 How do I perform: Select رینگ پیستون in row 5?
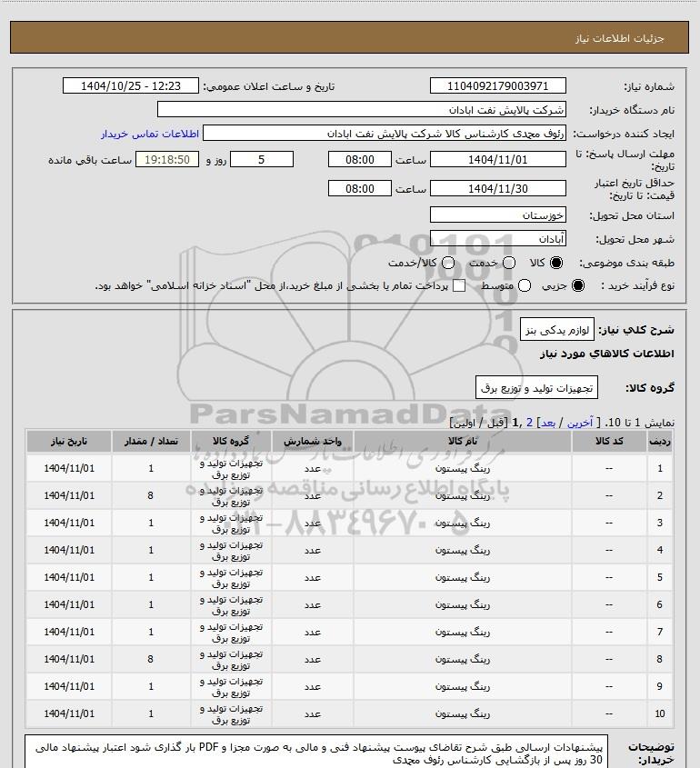pyautogui.click(x=463, y=577)
